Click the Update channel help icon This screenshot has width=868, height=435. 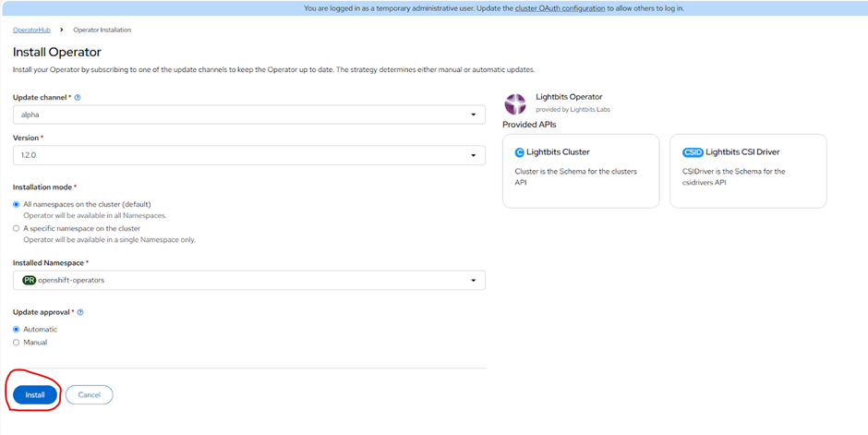pos(78,97)
